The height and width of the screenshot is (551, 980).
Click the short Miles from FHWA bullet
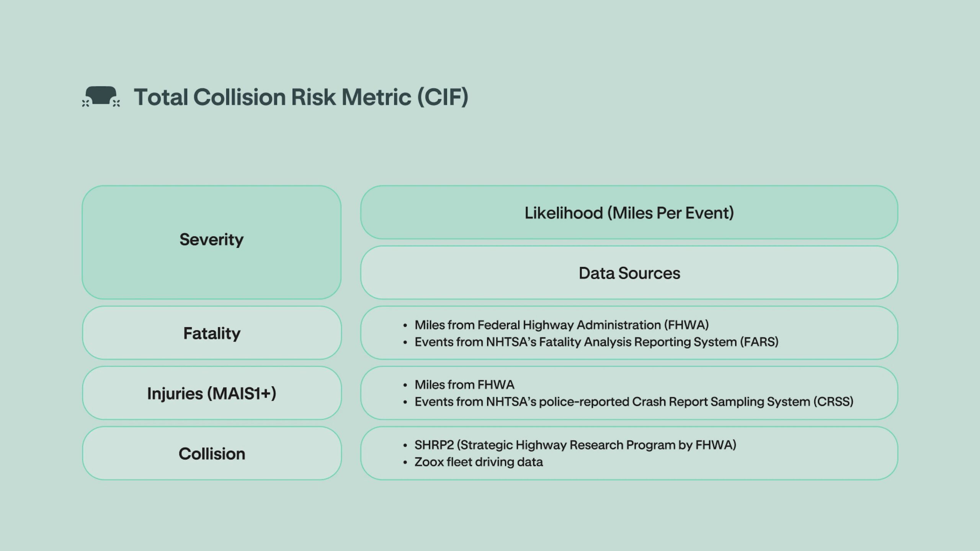point(464,385)
